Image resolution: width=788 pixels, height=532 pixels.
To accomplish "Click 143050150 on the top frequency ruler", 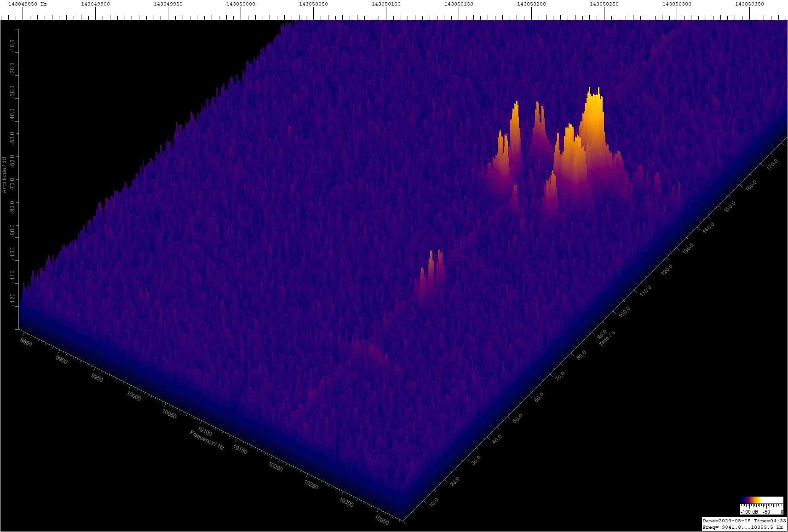I will point(459,4).
